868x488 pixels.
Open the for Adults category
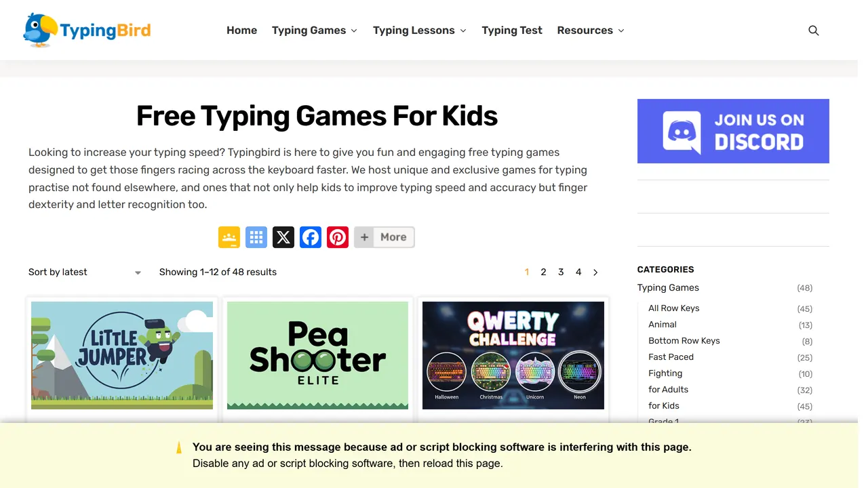[x=668, y=390]
